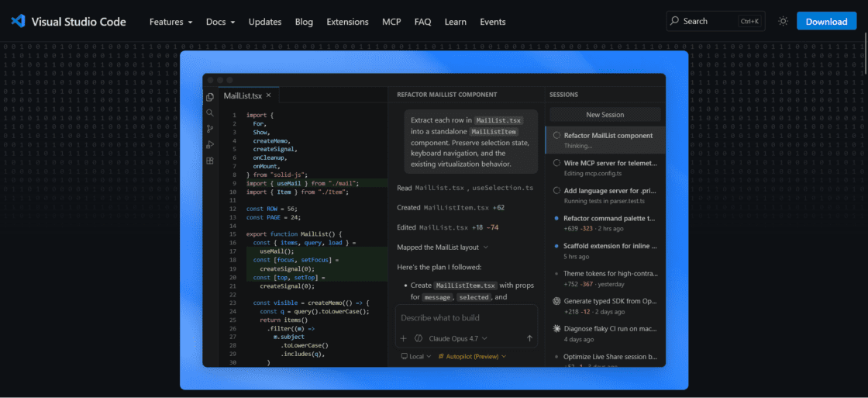Open the Updates nav item
Image resolution: width=868 pixels, height=398 pixels.
pos(264,22)
